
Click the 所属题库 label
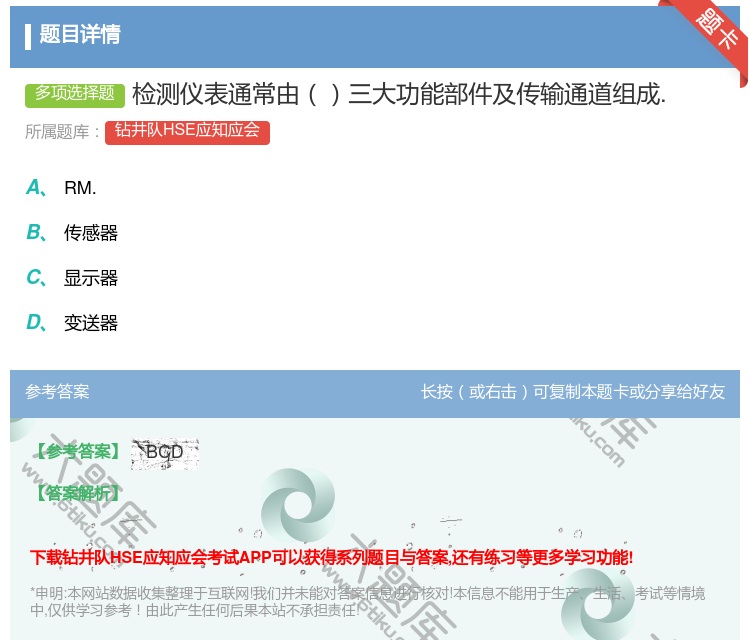62,132
